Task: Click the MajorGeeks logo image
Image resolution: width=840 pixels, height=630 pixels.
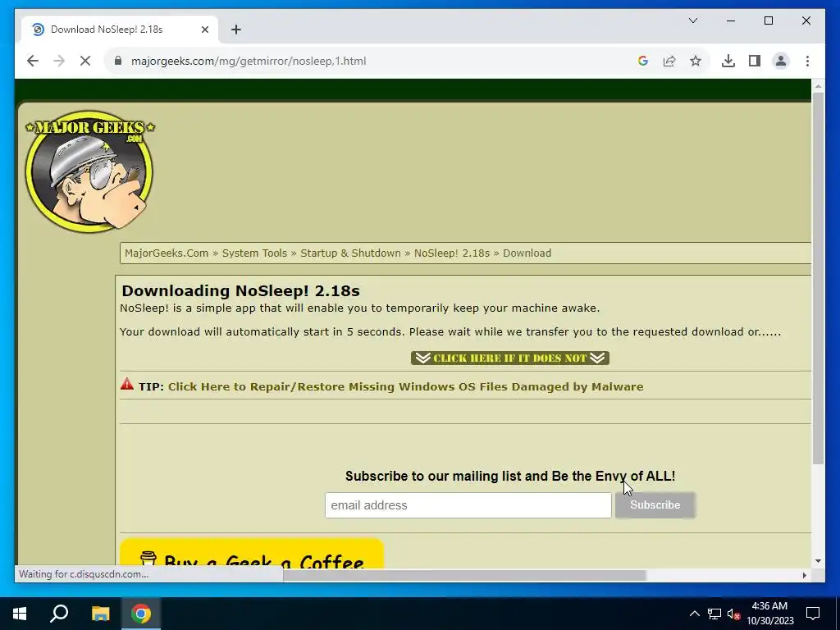Action: point(89,171)
